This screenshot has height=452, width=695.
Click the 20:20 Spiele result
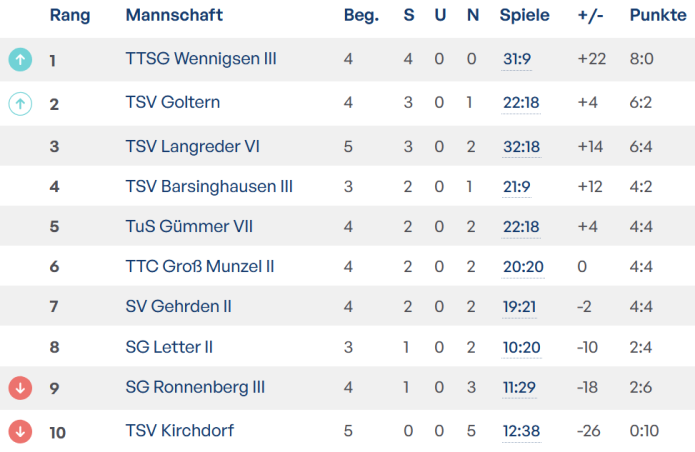521,267
